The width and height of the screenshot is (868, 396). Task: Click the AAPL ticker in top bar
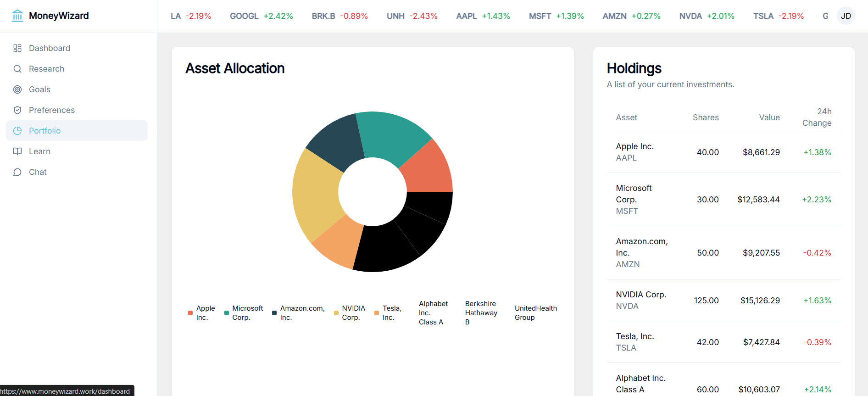(x=483, y=16)
